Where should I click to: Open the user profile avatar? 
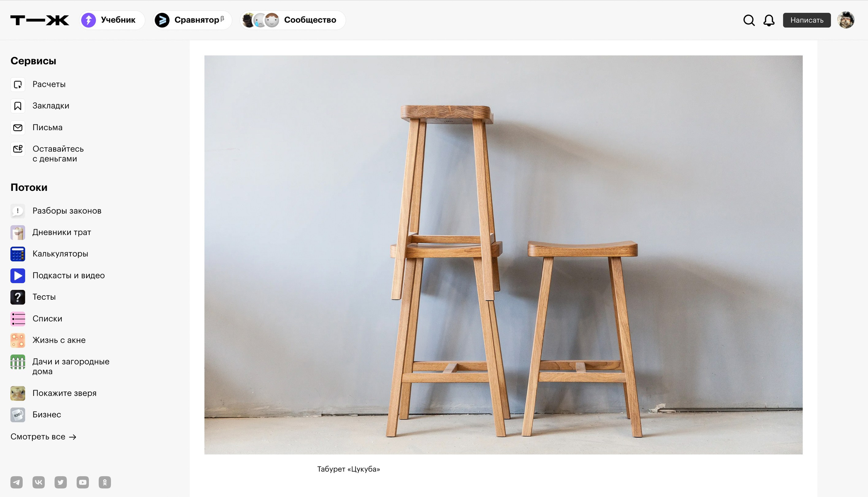coord(846,20)
